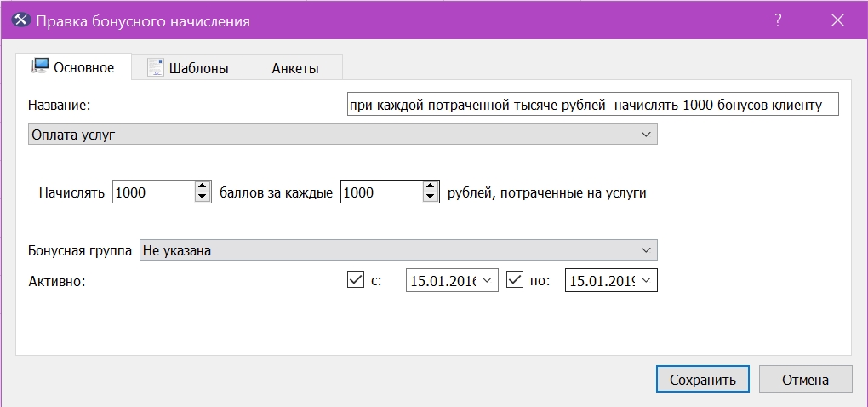Close the bonus accrual dialog
Viewport: 868px width, 407px height.
coord(837,20)
